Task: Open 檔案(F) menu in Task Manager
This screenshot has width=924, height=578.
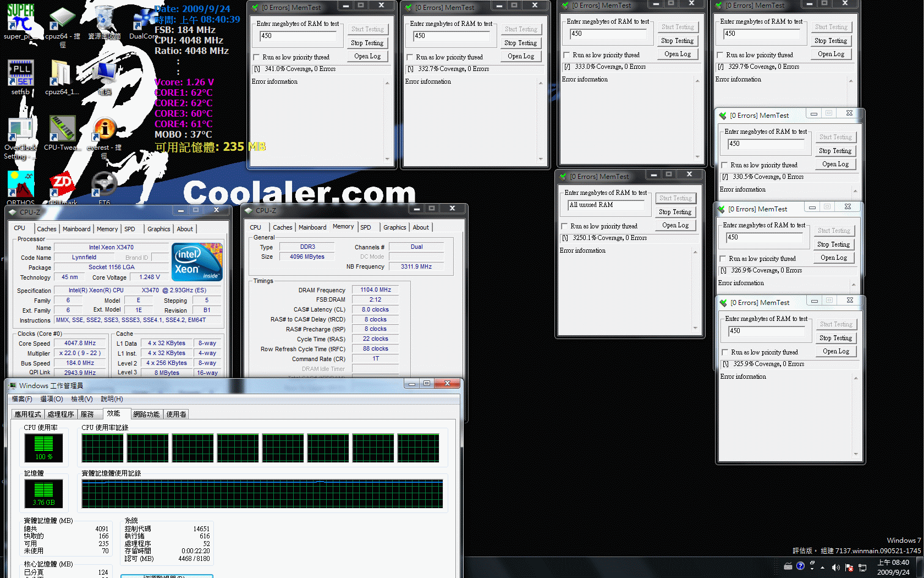Action: [x=22, y=399]
